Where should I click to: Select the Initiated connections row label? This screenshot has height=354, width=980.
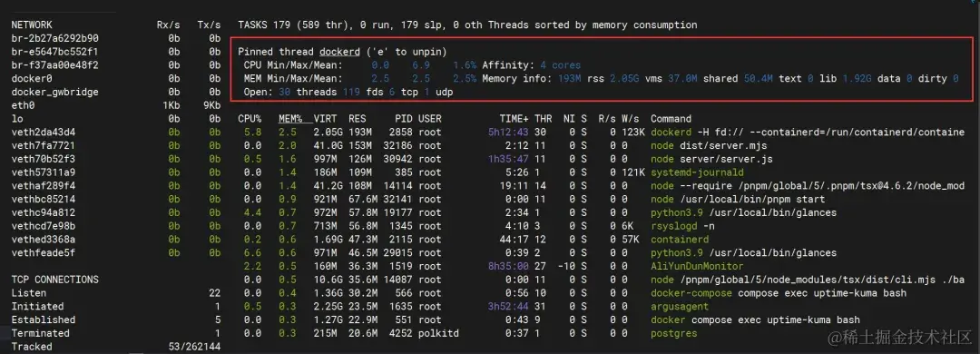(x=37, y=307)
